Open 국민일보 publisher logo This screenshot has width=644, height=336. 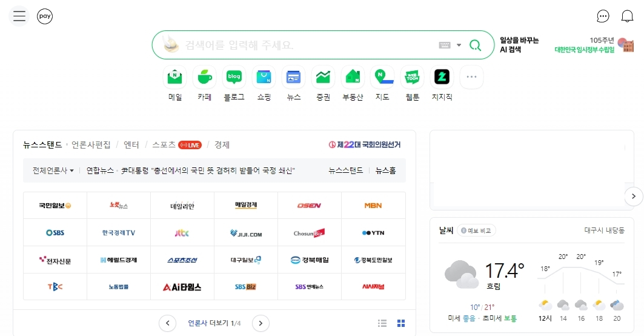55,205
